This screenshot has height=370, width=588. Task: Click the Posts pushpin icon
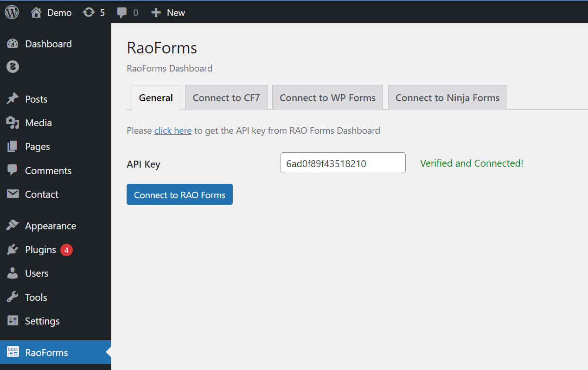click(13, 99)
